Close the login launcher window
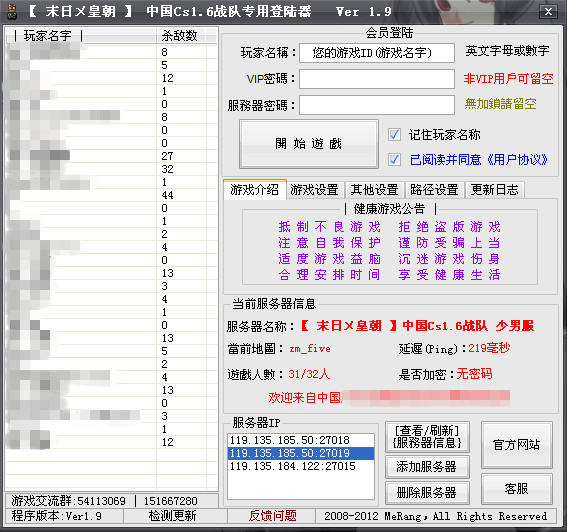Image resolution: width=567 pixels, height=532 pixels. tap(548, 12)
